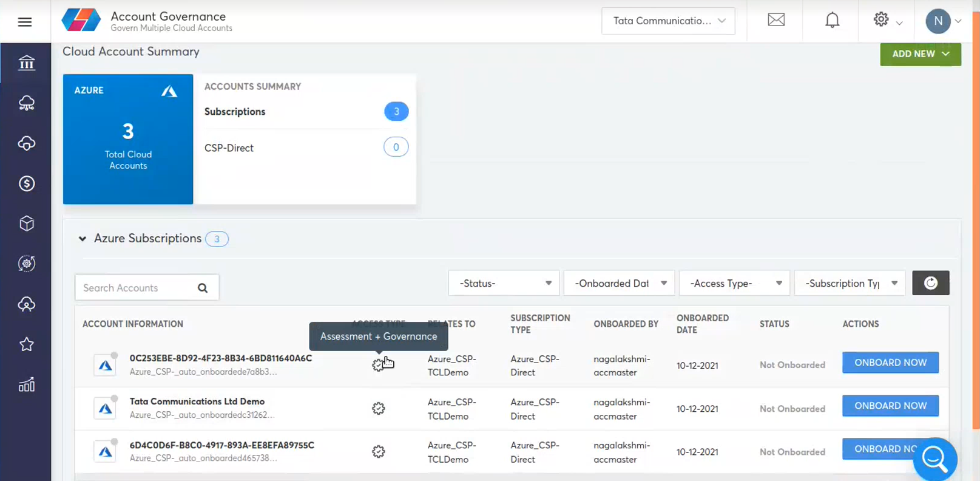Select the cloud with circle sidebar icon
The width and height of the screenshot is (980, 481).
coord(26,143)
